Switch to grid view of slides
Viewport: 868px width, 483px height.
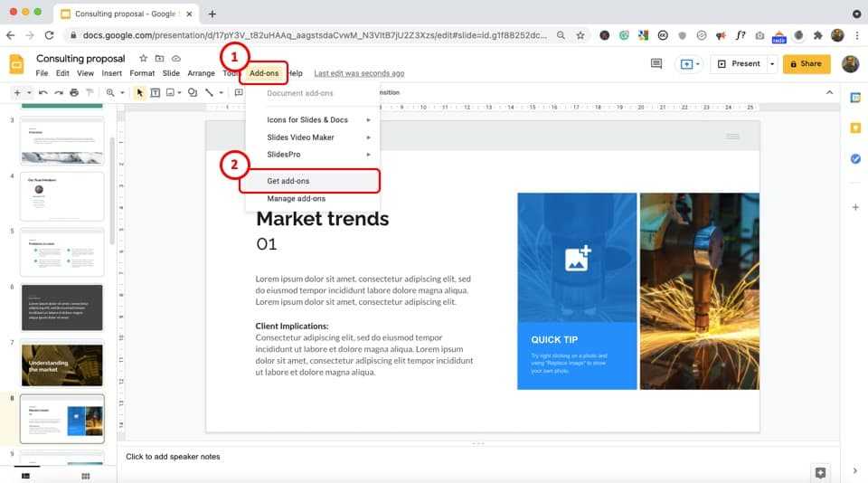86,476
